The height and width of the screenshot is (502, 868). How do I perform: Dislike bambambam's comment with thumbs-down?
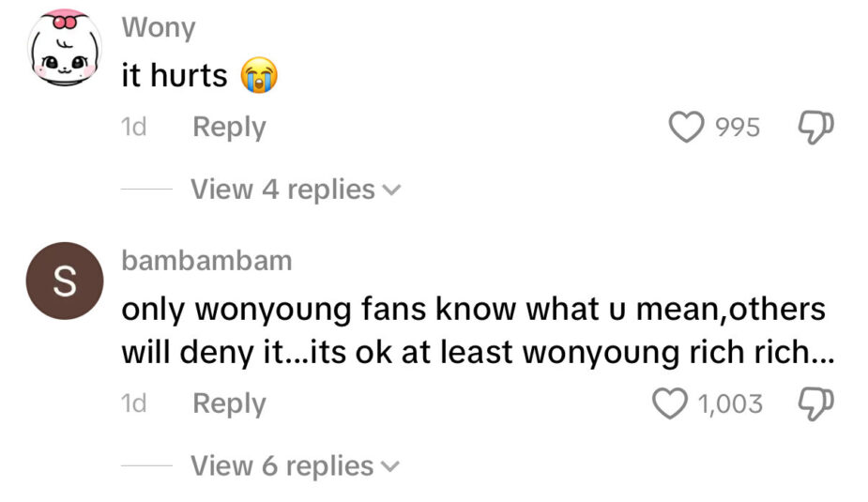pyautogui.click(x=815, y=403)
